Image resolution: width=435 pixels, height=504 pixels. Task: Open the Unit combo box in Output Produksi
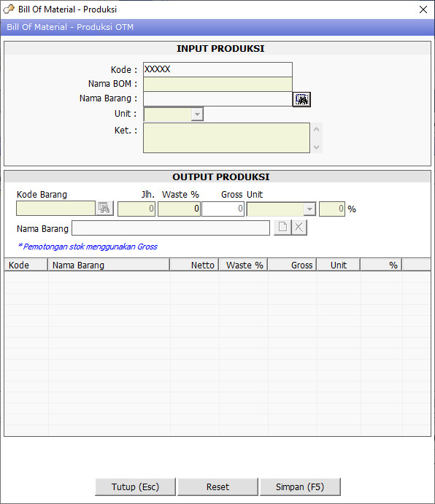pyautogui.click(x=309, y=209)
